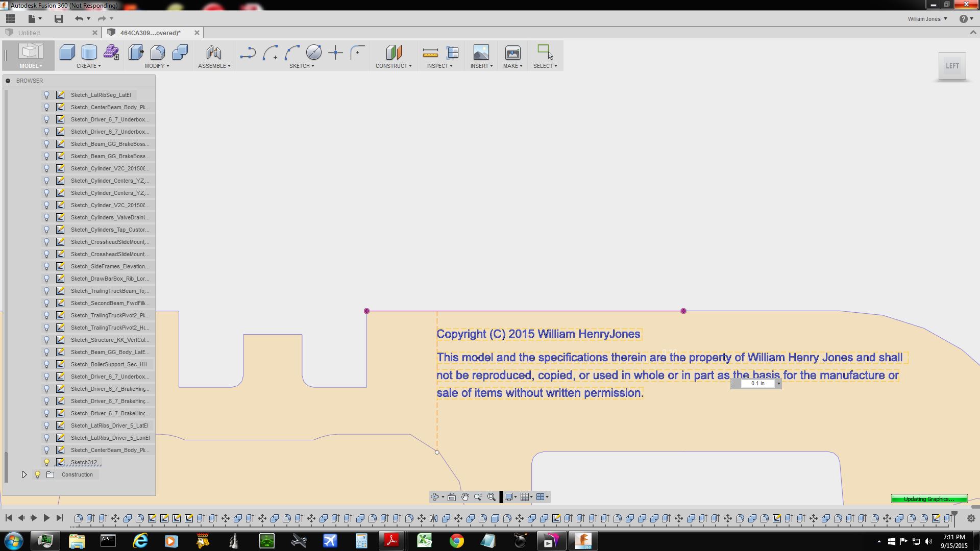980x551 pixels.
Task: Open the data panel grid icon
Action: click(10, 19)
